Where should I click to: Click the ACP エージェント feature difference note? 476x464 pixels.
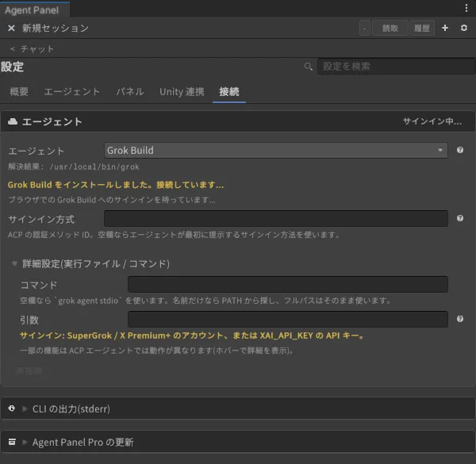[156, 351]
